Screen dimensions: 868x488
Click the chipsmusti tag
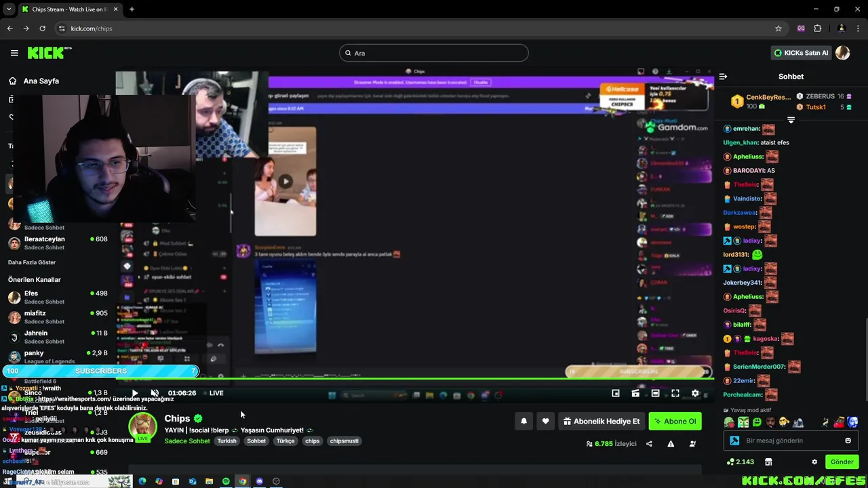coord(344,441)
